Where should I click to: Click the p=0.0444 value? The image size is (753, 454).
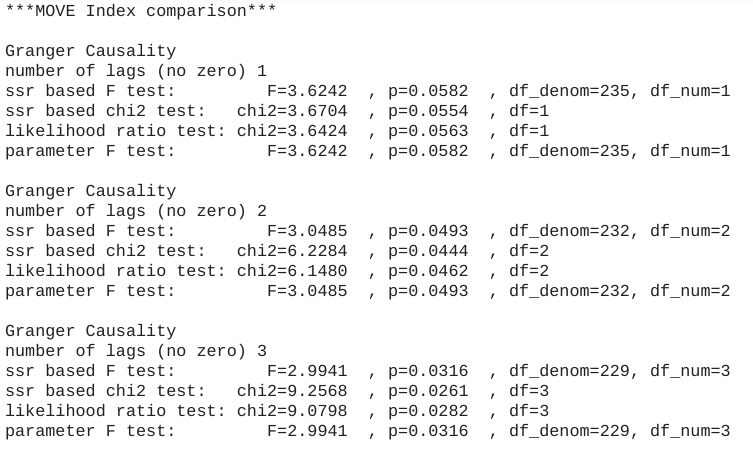coord(427,251)
